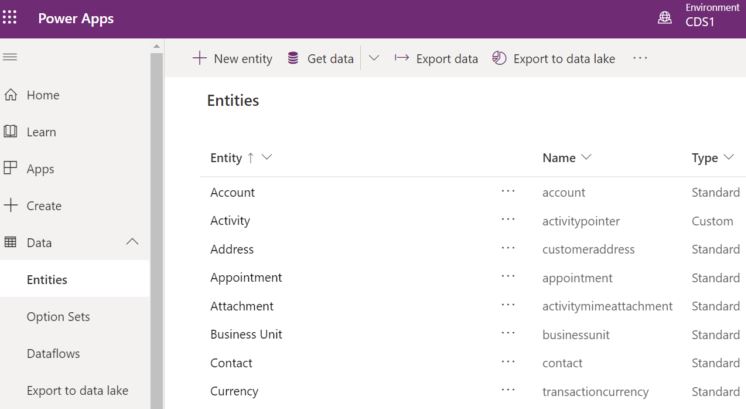Image resolution: width=746 pixels, height=409 pixels.
Task: Click the 'transactioncurrency' name cell
Action: 595,391
